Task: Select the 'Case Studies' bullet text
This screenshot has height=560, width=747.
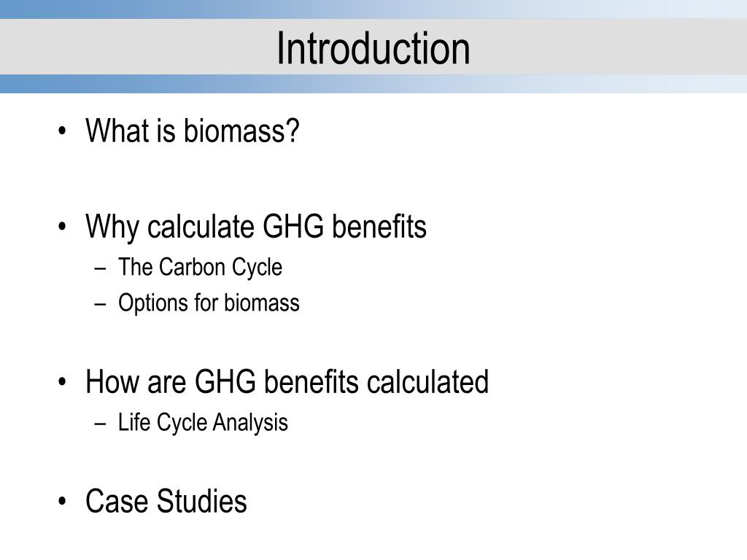Action: (x=166, y=501)
